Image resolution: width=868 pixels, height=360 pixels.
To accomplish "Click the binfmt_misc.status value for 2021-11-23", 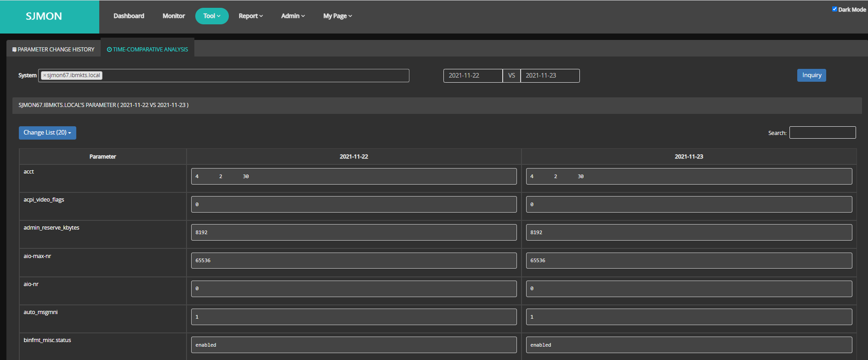I will click(x=688, y=345).
